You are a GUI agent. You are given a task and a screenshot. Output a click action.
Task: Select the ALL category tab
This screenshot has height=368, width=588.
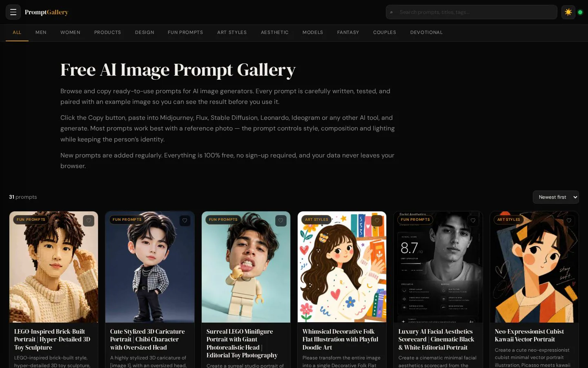(17, 32)
